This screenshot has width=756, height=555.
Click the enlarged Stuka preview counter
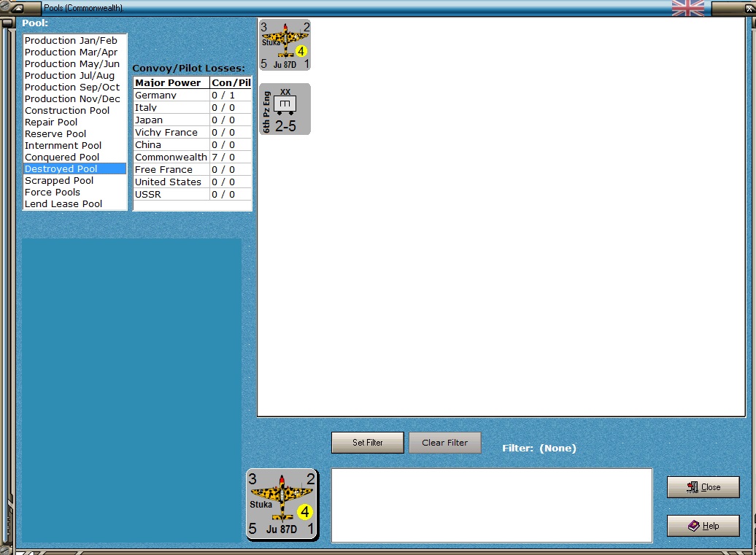pyautogui.click(x=282, y=505)
